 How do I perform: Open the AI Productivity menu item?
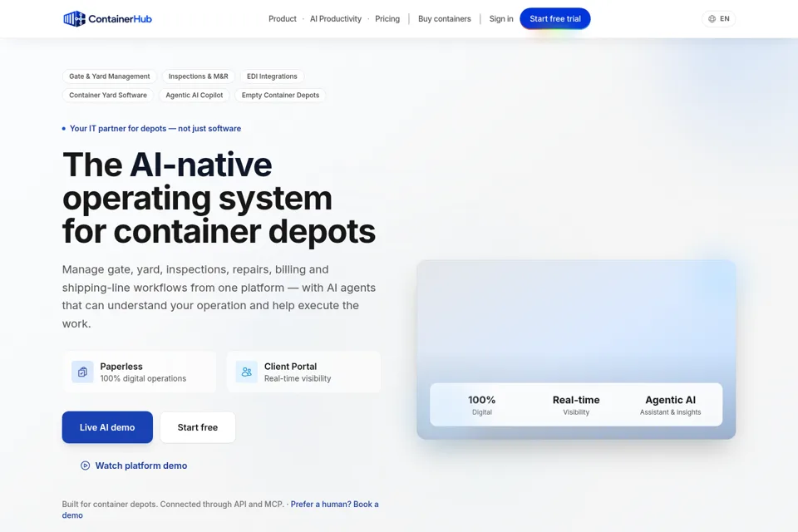point(335,19)
